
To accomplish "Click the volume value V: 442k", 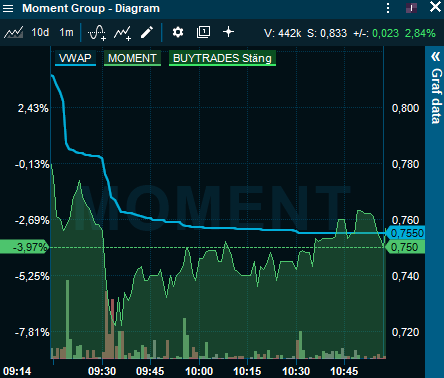I will tap(282, 33).
